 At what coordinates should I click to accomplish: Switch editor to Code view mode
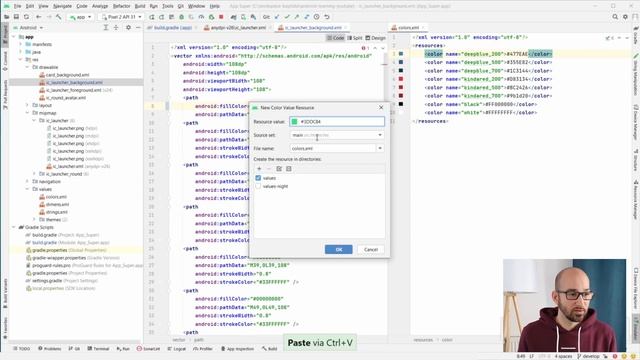336,38
